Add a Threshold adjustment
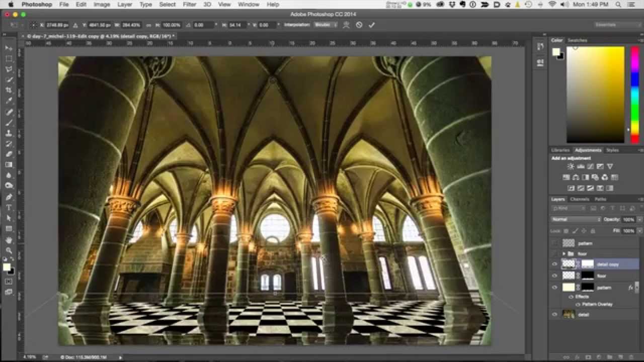644x362 pixels. 591,189
